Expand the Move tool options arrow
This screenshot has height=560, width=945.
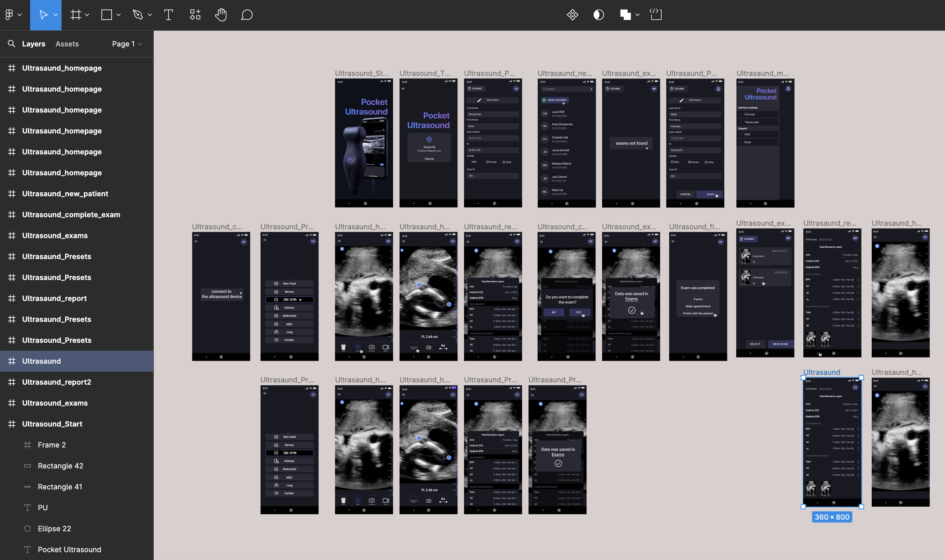(56, 15)
